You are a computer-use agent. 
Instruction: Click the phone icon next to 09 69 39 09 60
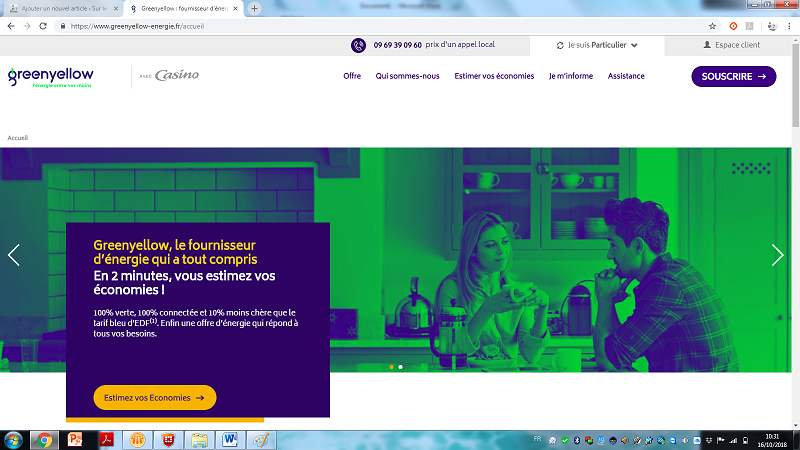[358, 45]
